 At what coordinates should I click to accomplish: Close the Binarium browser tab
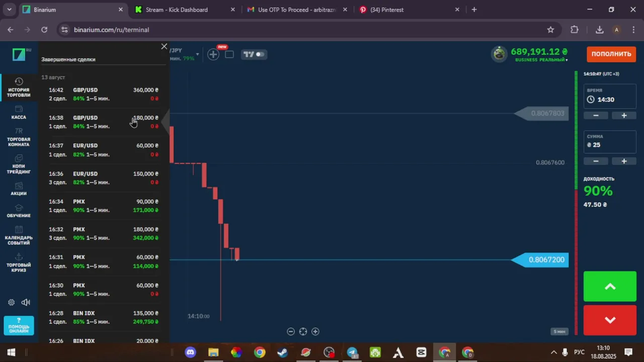(x=121, y=10)
